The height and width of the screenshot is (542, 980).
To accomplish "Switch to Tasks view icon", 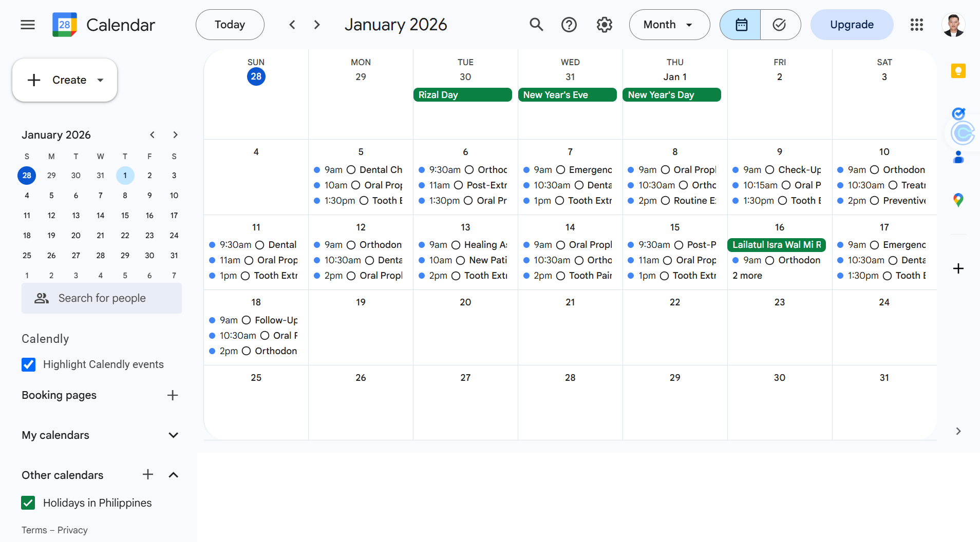I will click(780, 25).
